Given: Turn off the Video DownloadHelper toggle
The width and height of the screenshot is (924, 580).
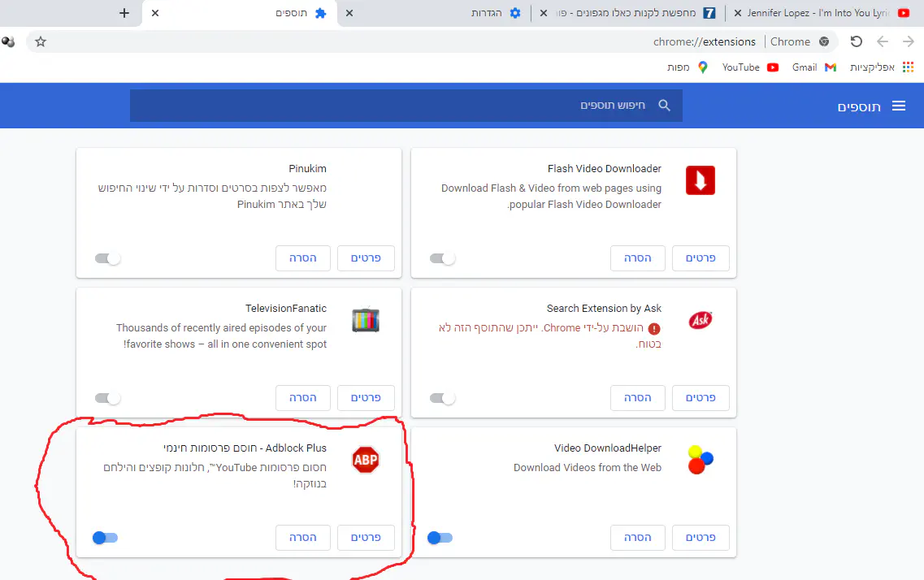Looking at the screenshot, I should 440,538.
